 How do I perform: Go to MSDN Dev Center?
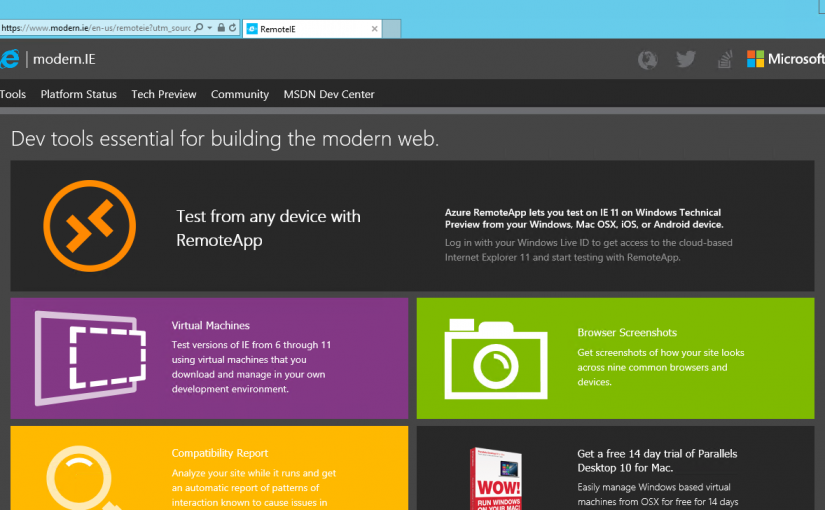click(329, 94)
